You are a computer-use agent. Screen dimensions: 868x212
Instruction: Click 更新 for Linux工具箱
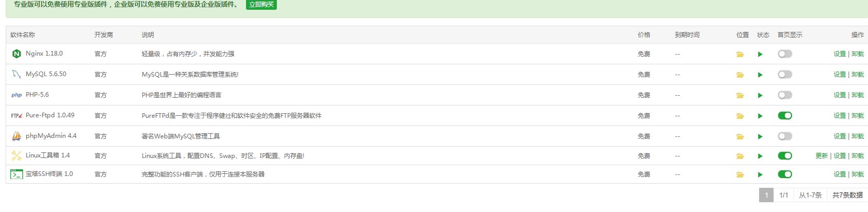click(x=821, y=156)
